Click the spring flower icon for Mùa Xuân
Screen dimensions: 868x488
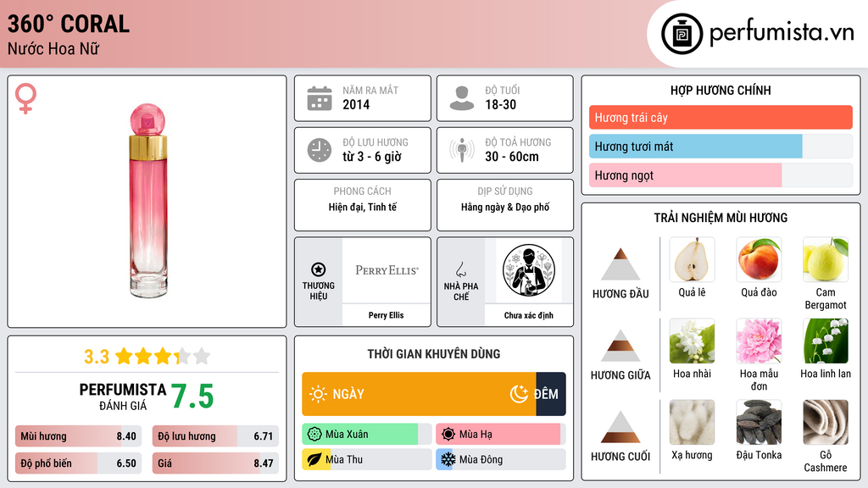coord(314,434)
